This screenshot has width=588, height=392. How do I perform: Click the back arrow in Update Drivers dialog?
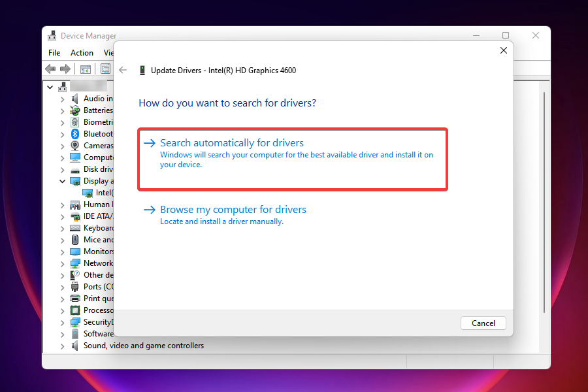point(123,70)
